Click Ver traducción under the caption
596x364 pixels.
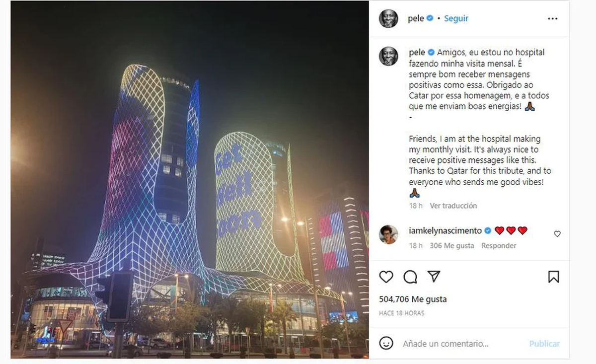pyautogui.click(x=453, y=206)
